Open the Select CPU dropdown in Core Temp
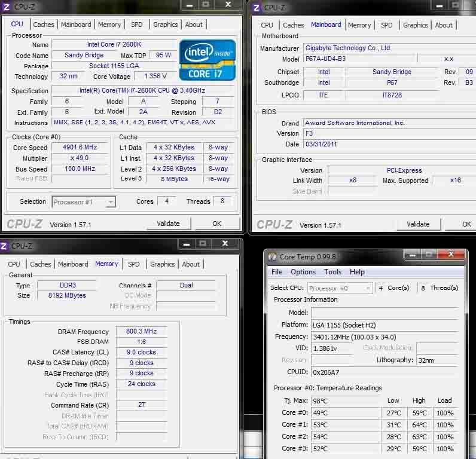Image resolution: width=476 pixels, height=459 pixels. [x=340, y=288]
